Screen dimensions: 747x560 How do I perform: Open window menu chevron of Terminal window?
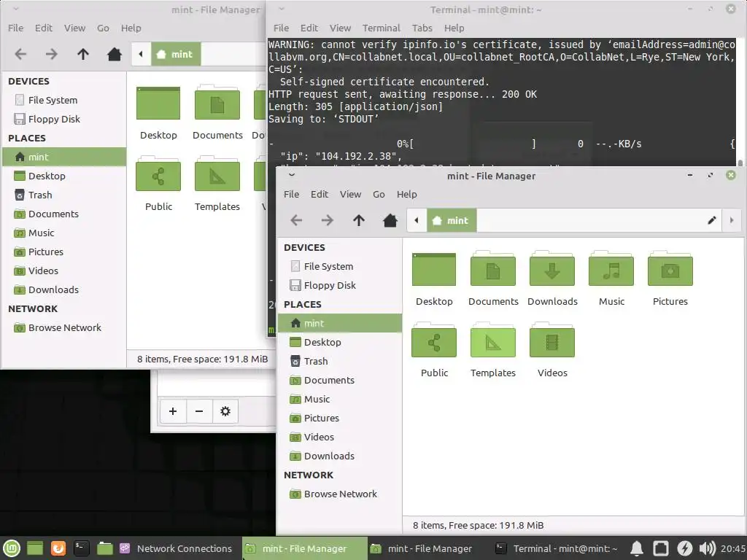pyautogui.click(x=281, y=9)
